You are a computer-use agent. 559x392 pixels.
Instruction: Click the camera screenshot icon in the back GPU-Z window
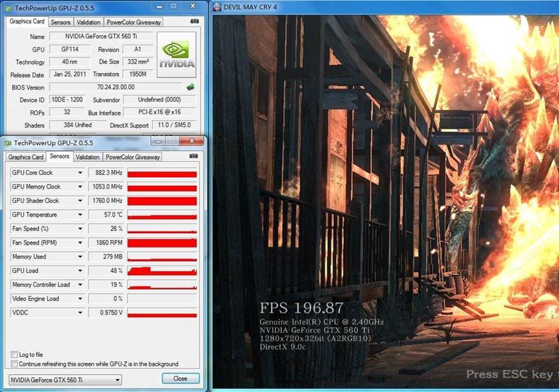tap(195, 21)
